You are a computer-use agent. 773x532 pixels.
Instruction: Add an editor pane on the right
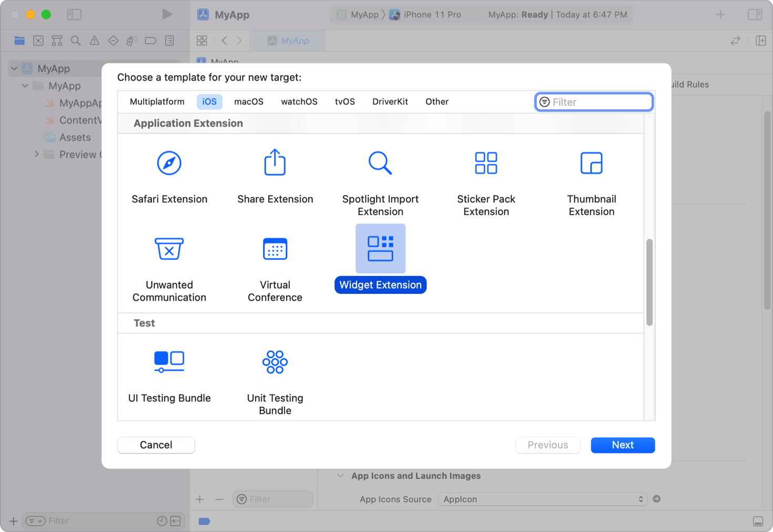coord(760,40)
